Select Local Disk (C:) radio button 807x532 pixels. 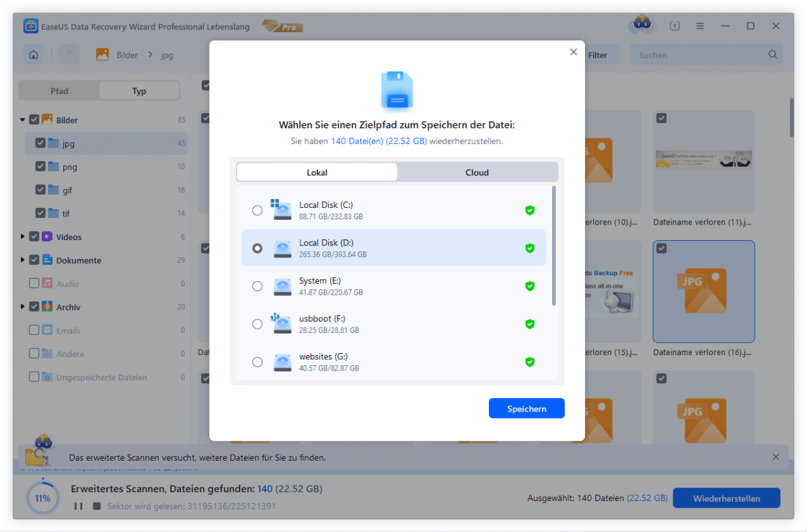pos(257,211)
